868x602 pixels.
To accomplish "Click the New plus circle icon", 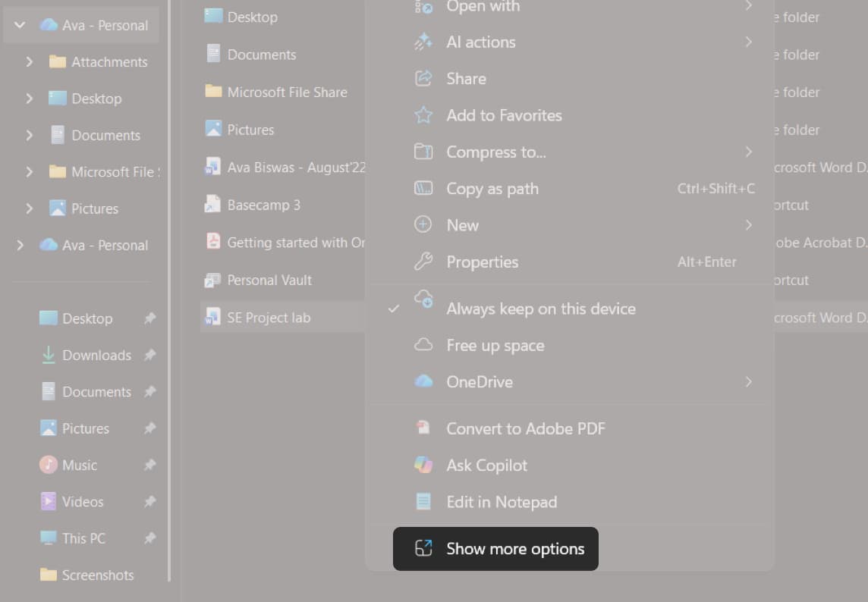I will [x=423, y=224].
